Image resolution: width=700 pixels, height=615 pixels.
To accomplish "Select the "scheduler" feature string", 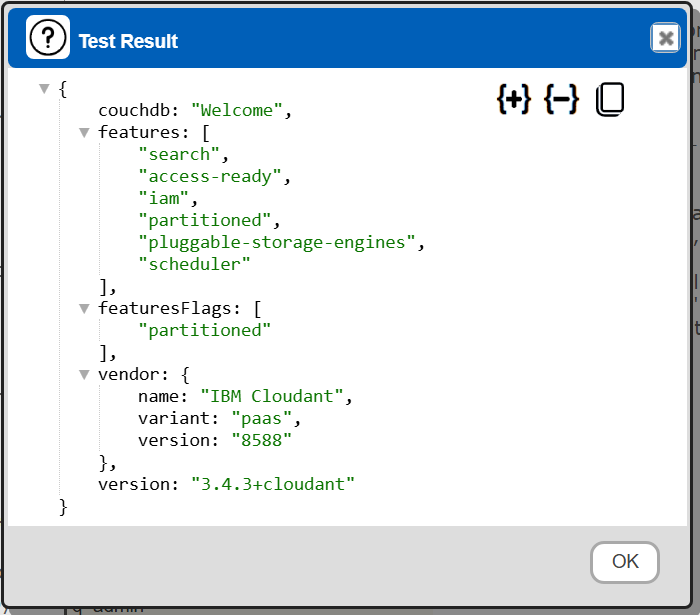I will click(x=194, y=264).
